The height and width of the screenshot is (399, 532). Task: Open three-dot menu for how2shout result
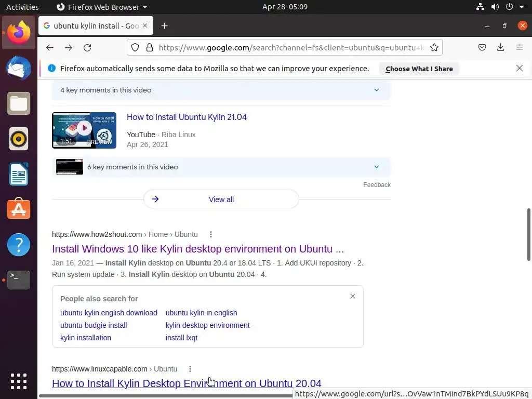coord(211,234)
